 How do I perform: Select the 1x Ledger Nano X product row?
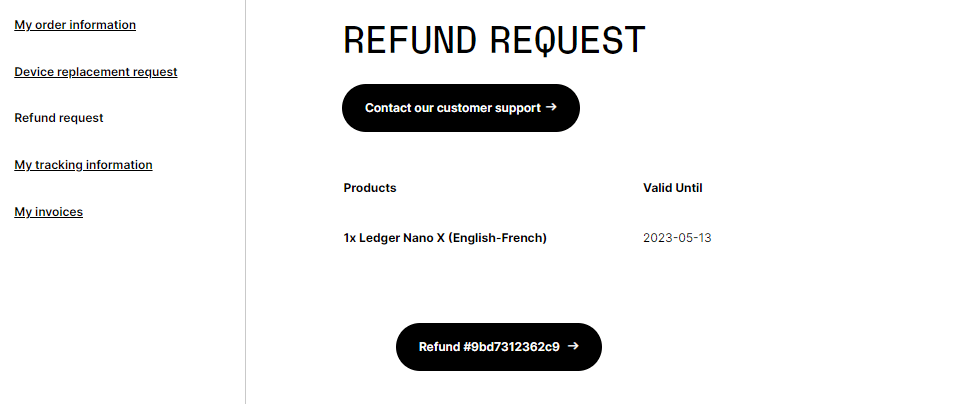(x=445, y=238)
